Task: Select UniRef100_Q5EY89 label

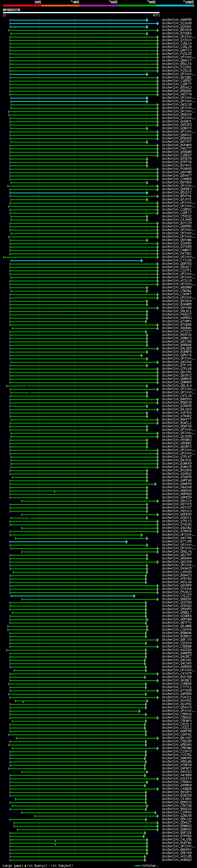Action: tap(177, 853)
